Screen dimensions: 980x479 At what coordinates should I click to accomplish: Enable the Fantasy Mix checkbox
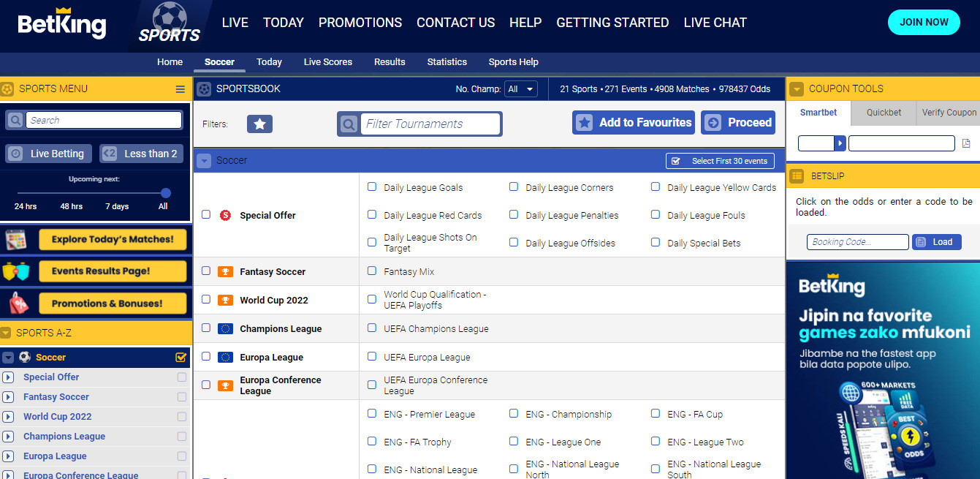tap(372, 271)
